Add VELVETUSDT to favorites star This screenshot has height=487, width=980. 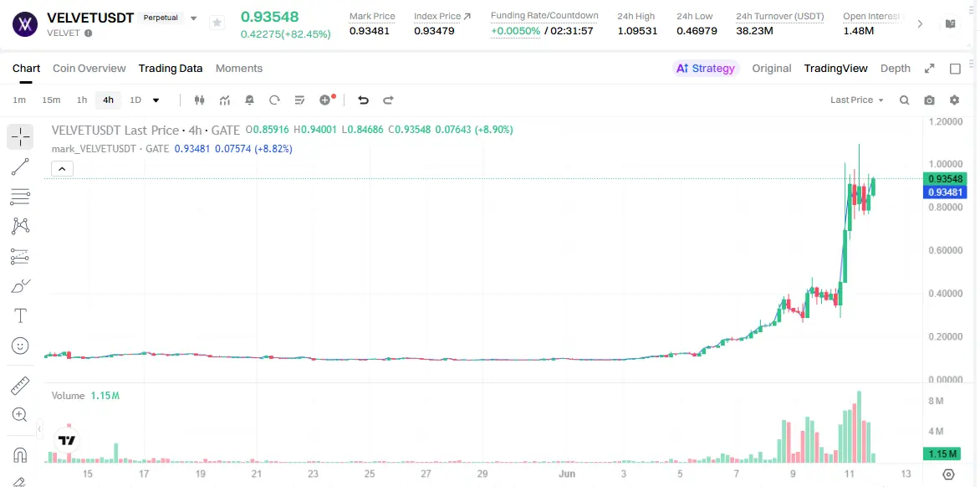[x=217, y=23]
